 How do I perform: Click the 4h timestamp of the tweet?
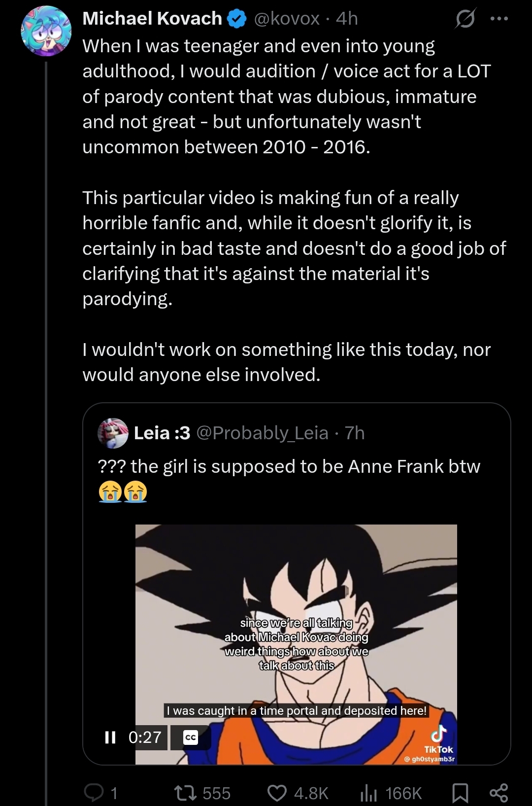[347, 19]
